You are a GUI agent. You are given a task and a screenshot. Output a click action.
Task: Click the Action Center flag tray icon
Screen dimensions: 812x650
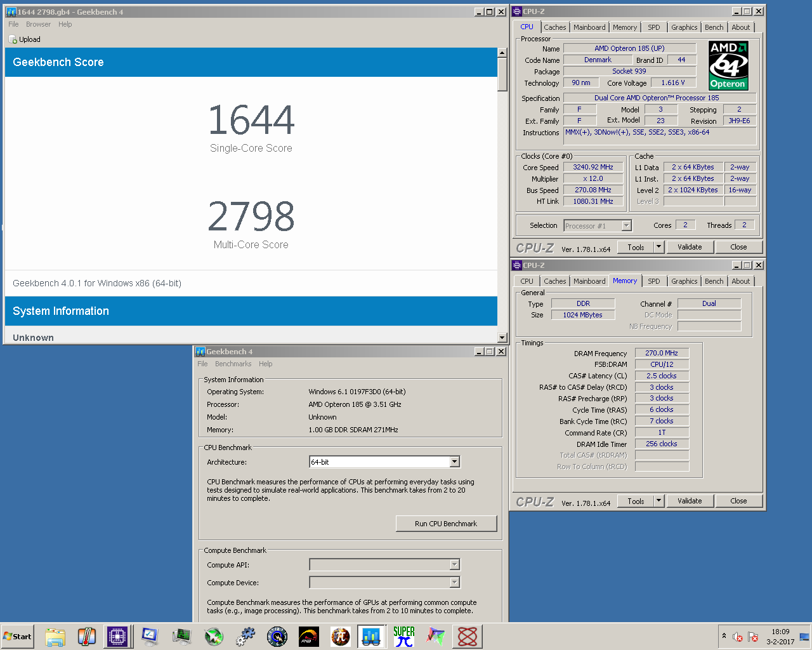point(753,637)
